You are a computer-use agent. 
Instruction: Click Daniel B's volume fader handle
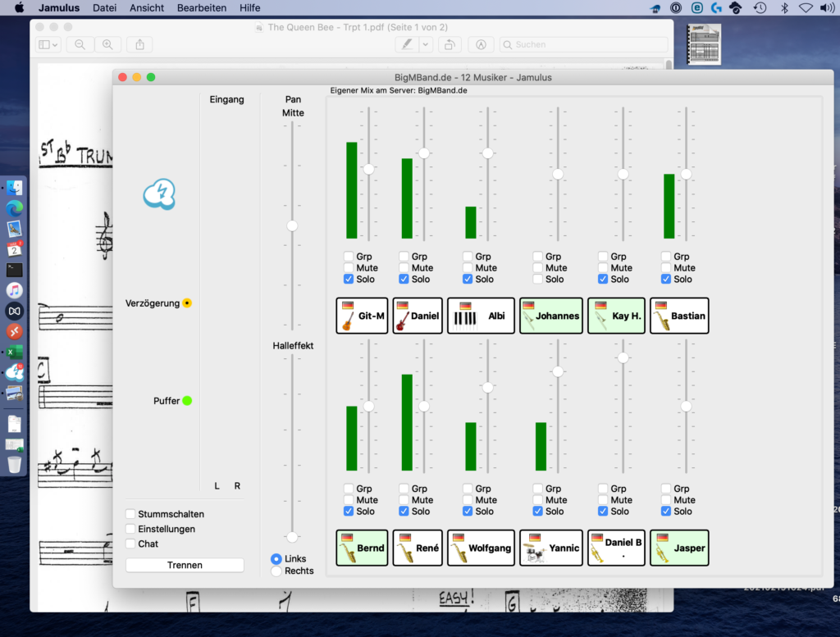(x=623, y=357)
